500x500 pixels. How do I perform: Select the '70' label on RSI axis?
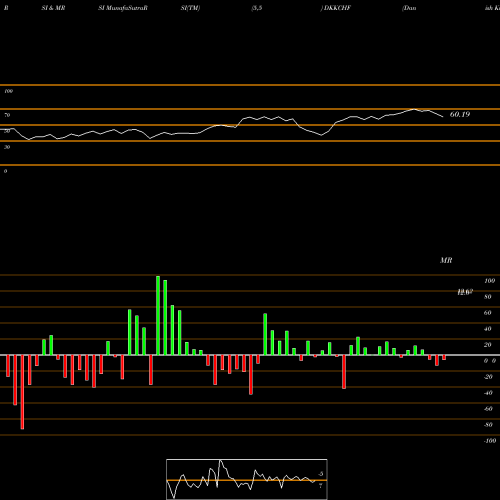point(7,115)
